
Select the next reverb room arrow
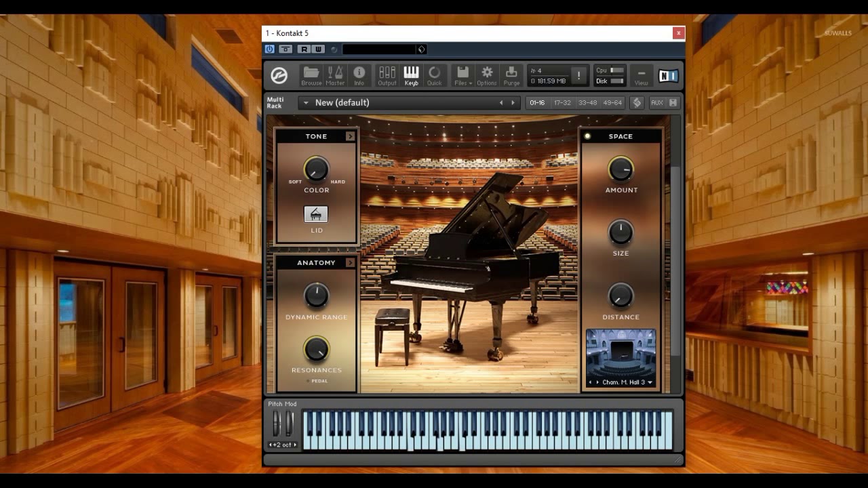597,382
